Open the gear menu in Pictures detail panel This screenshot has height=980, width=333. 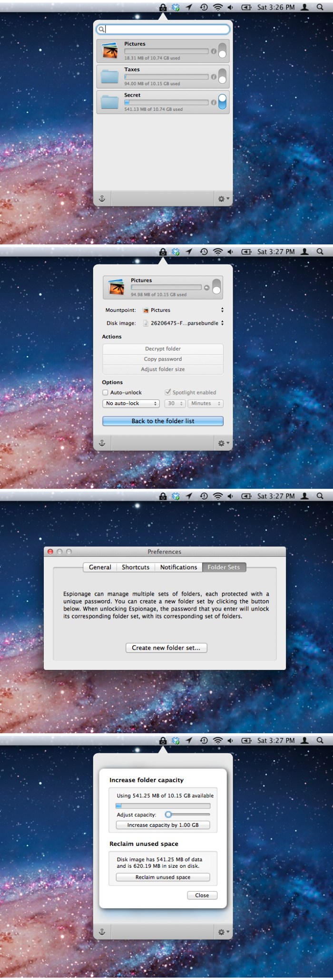223,443
